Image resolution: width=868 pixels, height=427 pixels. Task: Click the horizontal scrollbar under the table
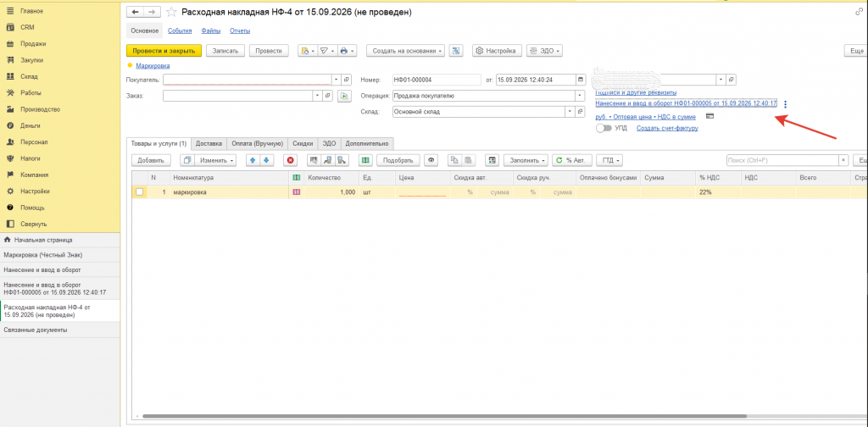pos(444,416)
